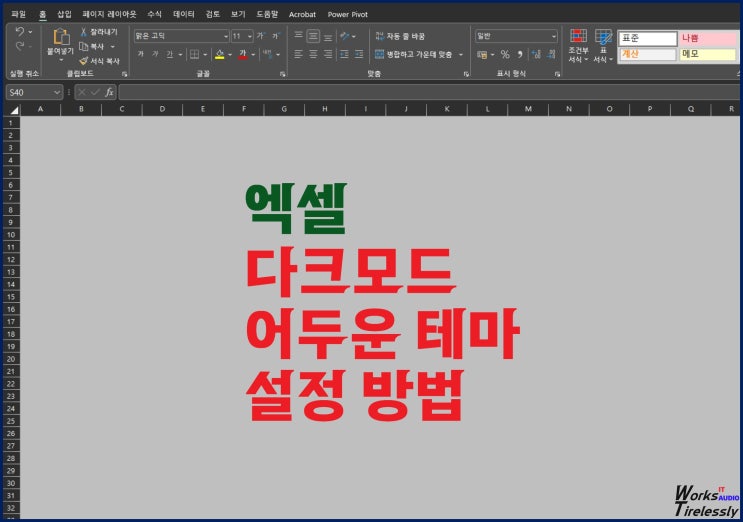Open the font size 11 dropdown
The image size is (743, 522).
point(250,36)
